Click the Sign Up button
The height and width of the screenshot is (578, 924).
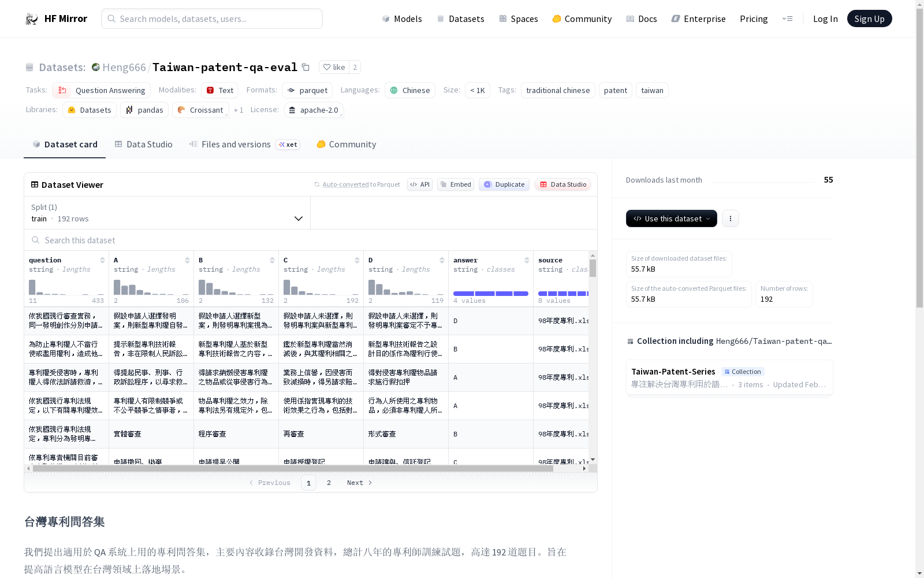point(869,18)
